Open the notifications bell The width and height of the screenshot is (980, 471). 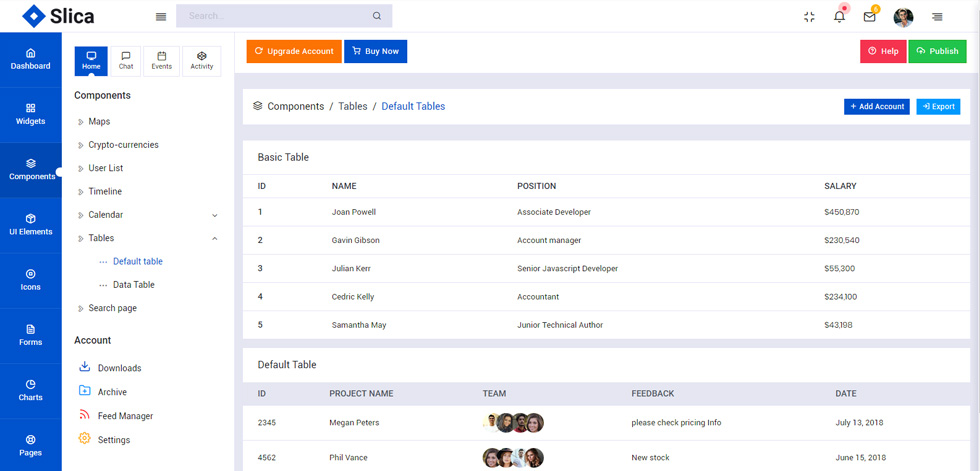[x=839, y=17]
